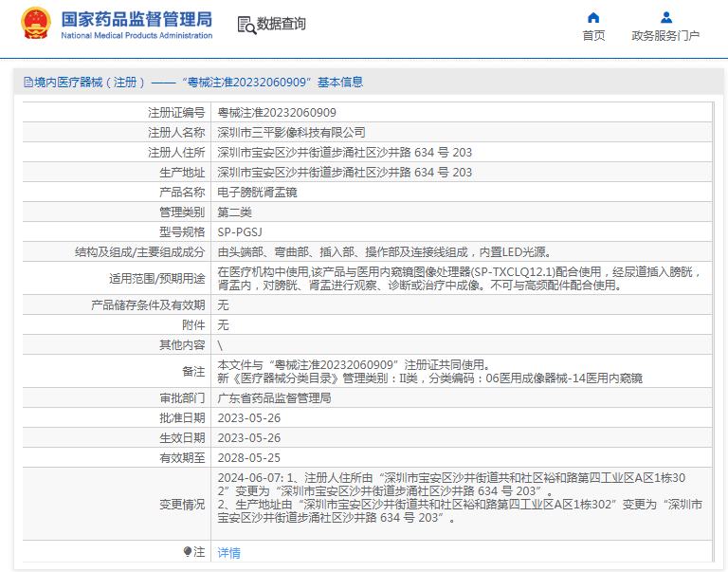
Task: Click the 变更情况 change record text
Action: [460, 498]
